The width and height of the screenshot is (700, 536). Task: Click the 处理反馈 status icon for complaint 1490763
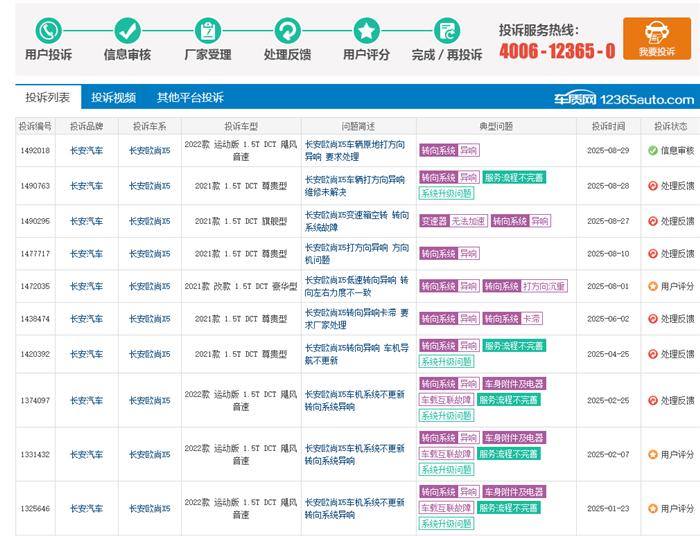coord(653,186)
